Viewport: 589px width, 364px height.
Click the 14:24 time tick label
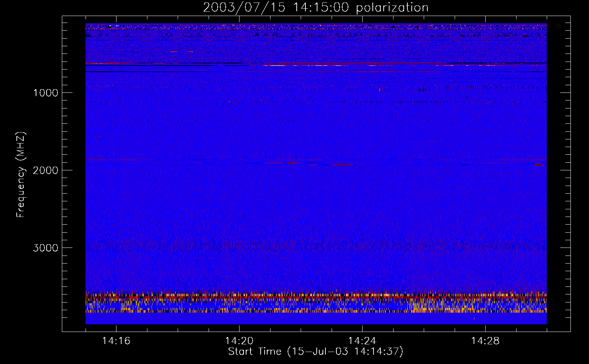[x=362, y=341]
